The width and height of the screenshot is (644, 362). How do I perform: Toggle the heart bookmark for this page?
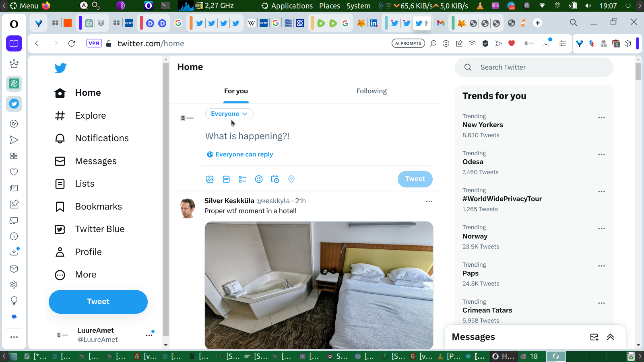tap(512, 43)
